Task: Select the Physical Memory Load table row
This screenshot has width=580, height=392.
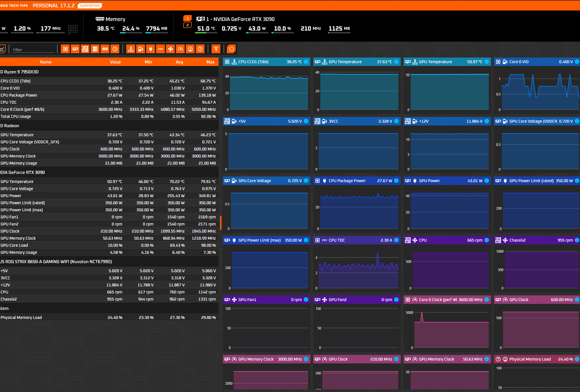Action: pos(109,318)
